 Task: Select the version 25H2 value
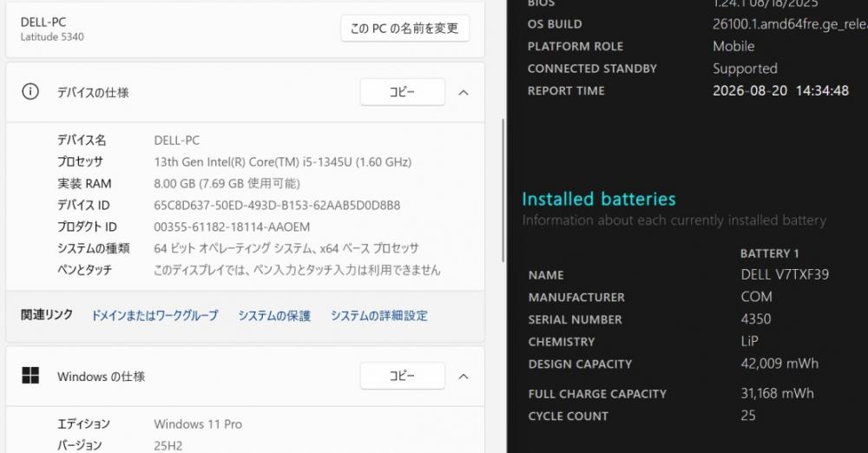click(x=168, y=445)
